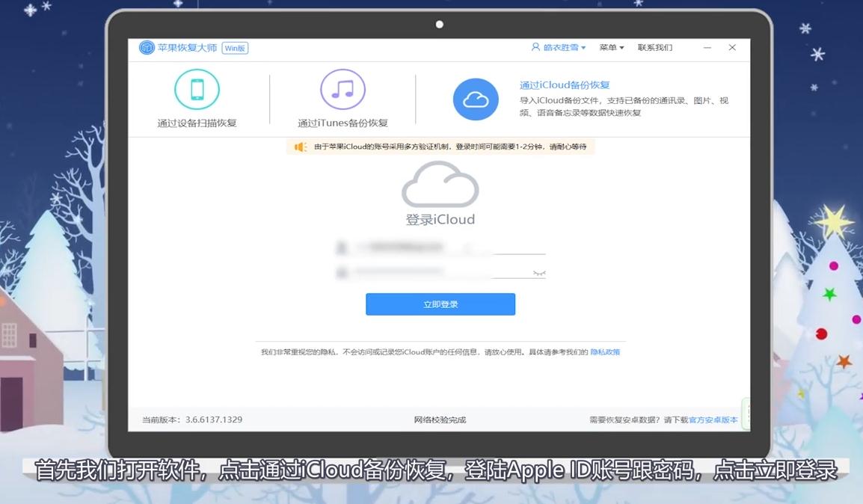Toggle password visibility with the eye icon
The width and height of the screenshot is (863, 504).
point(539,273)
